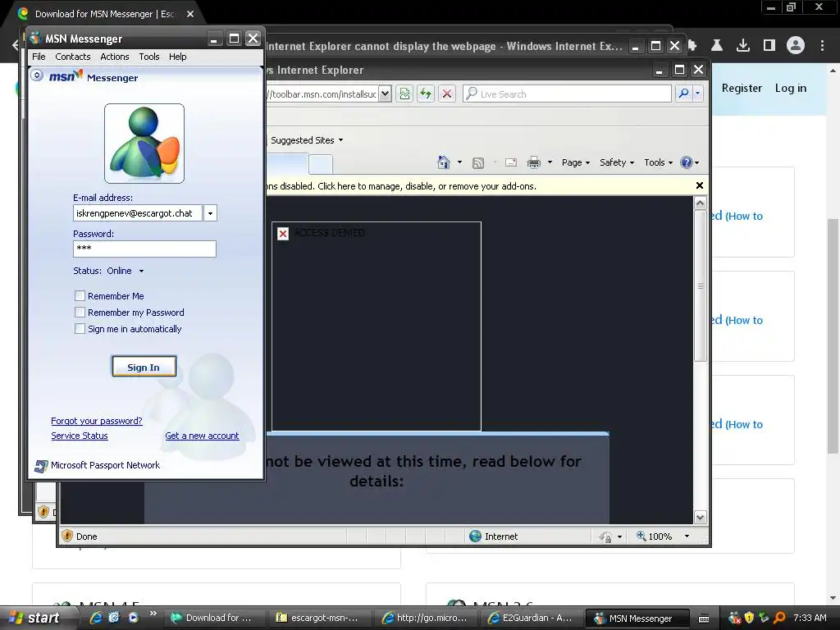
Task: Expand the Suggested Sites dropdown
Action: [x=340, y=140]
